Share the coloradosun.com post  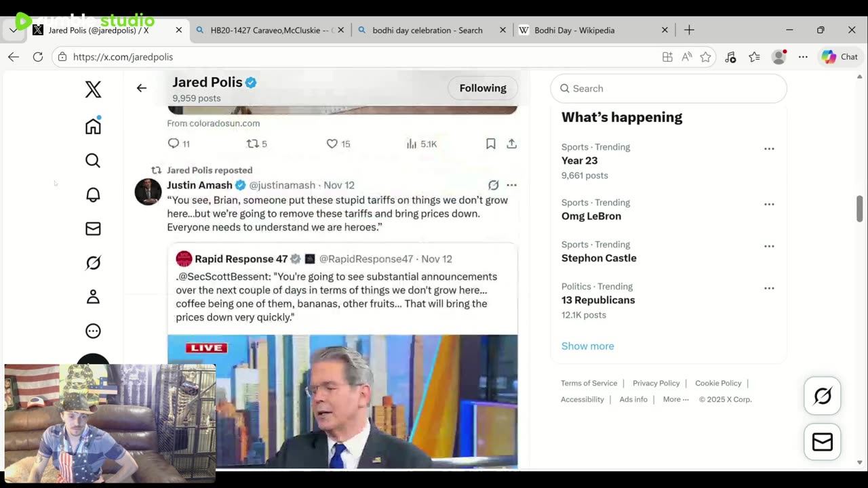[x=511, y=144]
